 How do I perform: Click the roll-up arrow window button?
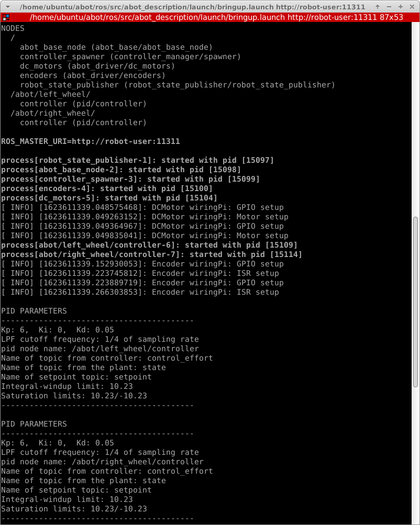pyautogui.click(x=378, y=7)
